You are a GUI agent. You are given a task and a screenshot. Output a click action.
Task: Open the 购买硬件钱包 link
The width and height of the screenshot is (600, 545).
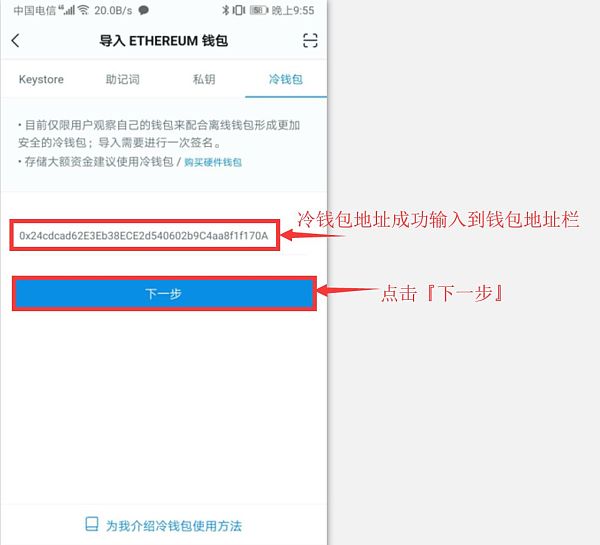click(x=213, y=162)
